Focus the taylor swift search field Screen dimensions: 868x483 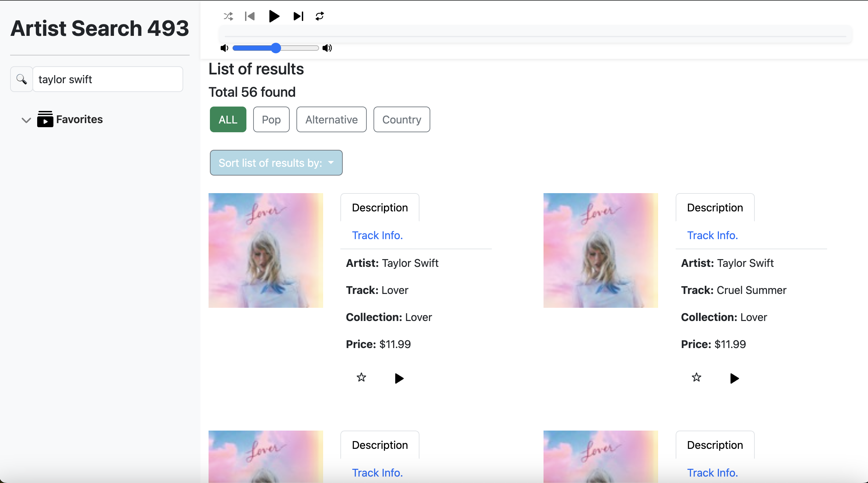click(108, 79)
